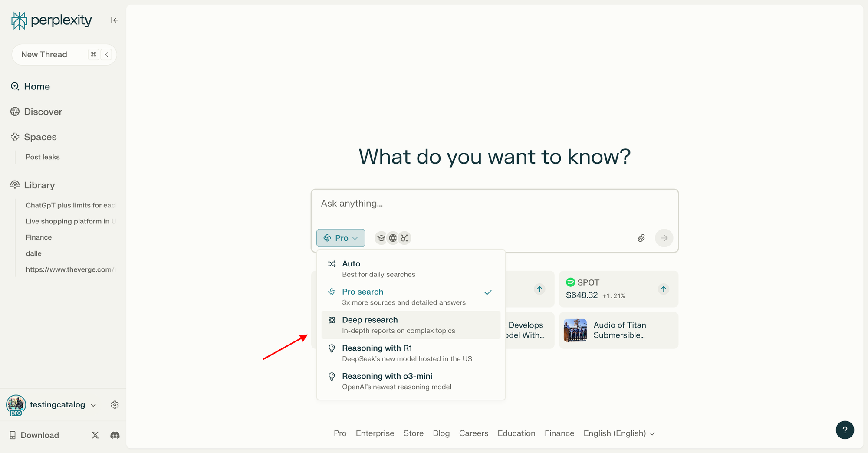868x453 pixels.
Task: Open 'Live shopping platform' library thread
Action: click(71, 221)
